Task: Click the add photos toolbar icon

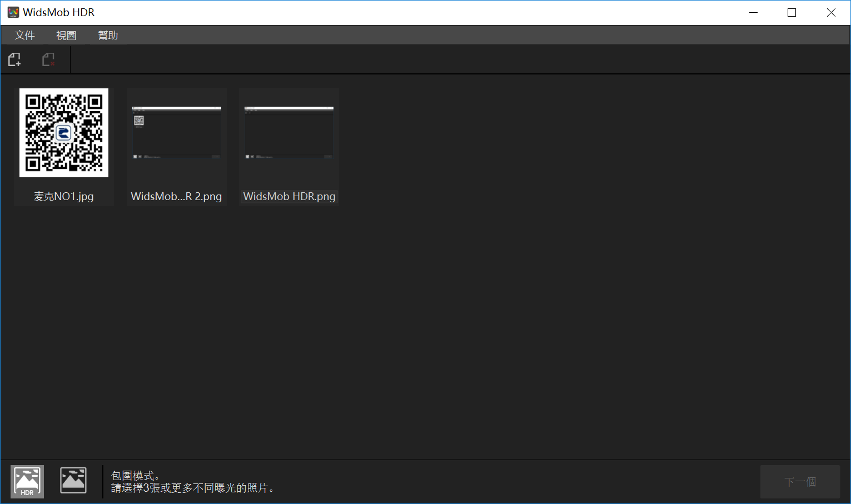Action: click(15, 59)
